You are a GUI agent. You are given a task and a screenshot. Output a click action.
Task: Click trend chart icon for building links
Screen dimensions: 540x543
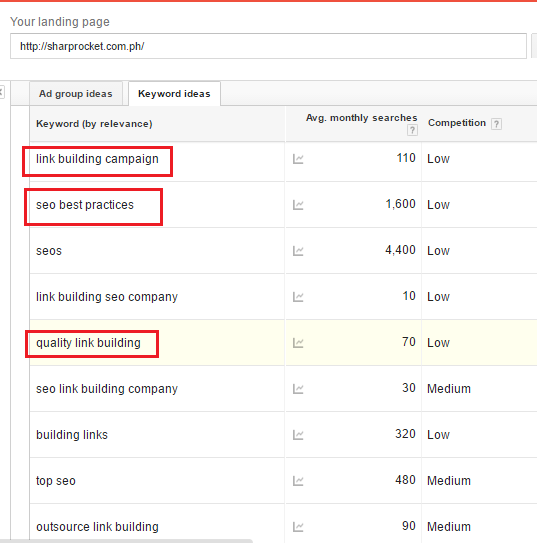click(298, 435)
